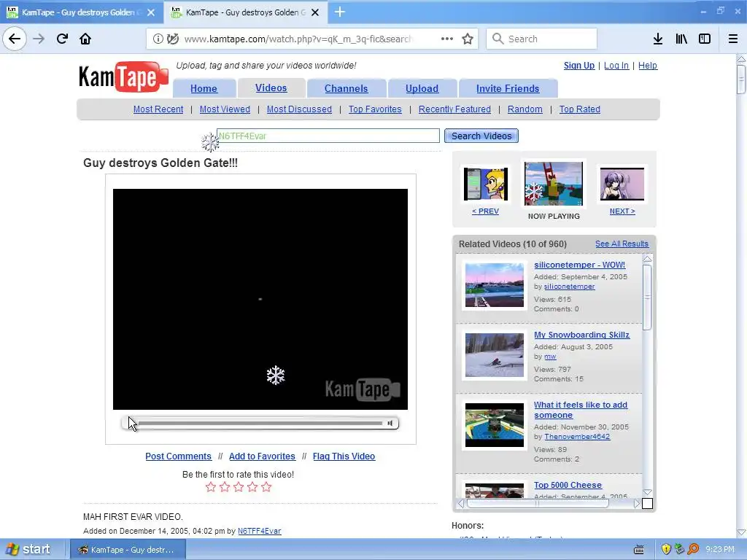Click the video player volume icon
The height and width of the screenshot is (560, 747).
point(390,423)
